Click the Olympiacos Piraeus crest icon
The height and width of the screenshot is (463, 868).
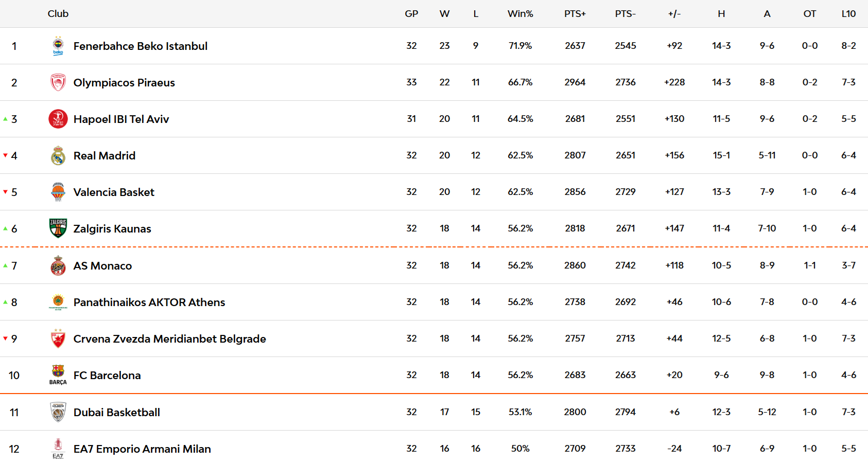coord(58,82)
